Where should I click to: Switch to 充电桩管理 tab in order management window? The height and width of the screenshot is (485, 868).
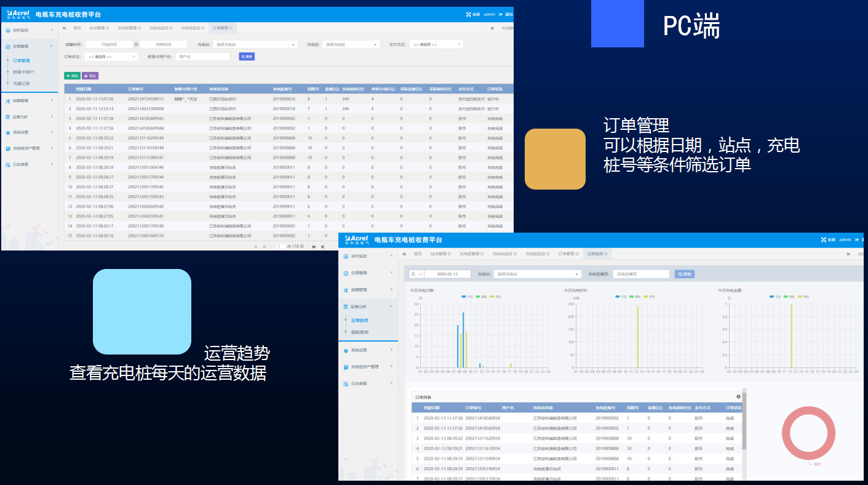pyautogui.click(x=129, y=28)
